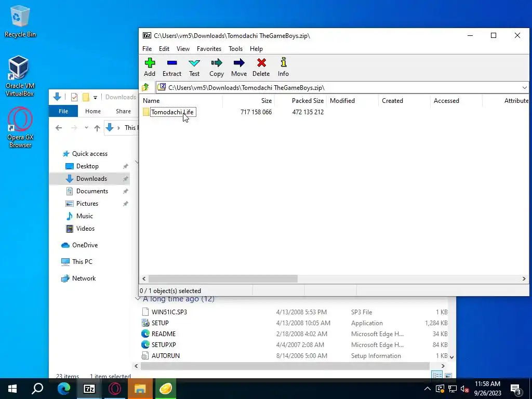Open Customize Quick Access Toolbar dropdown
The width and height of the screenshot is (532, 399).
click(x=96, y=97)
